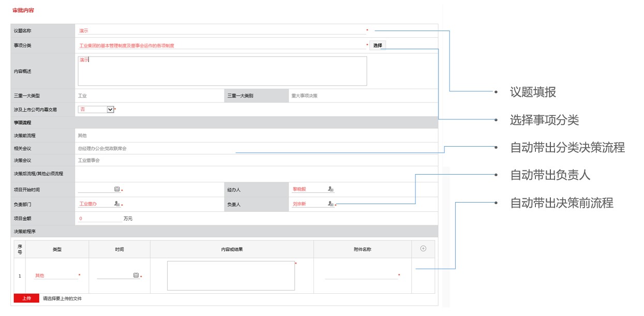
Task: Click the 类型 field showing 其他
Action: (55, 276)
